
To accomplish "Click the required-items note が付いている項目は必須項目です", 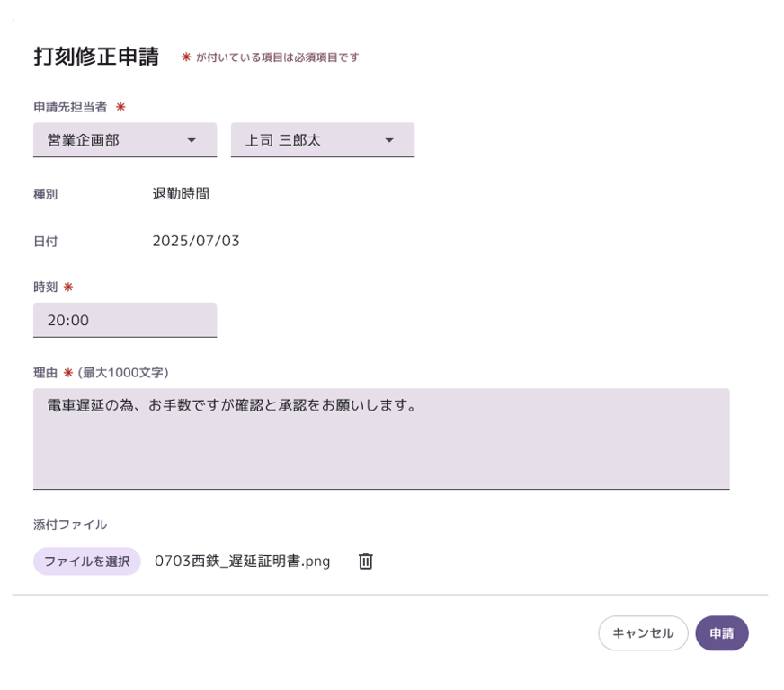I will [278, 57].
